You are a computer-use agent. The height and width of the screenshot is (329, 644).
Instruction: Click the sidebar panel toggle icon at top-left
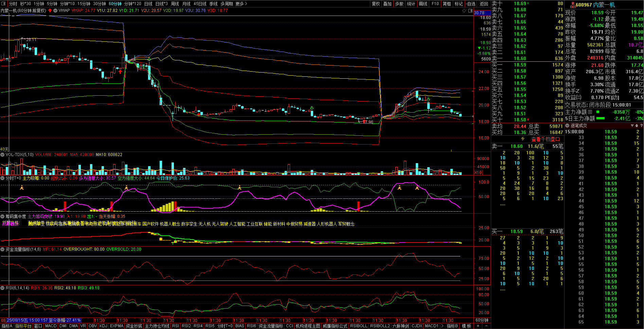(x=4, y=4)
